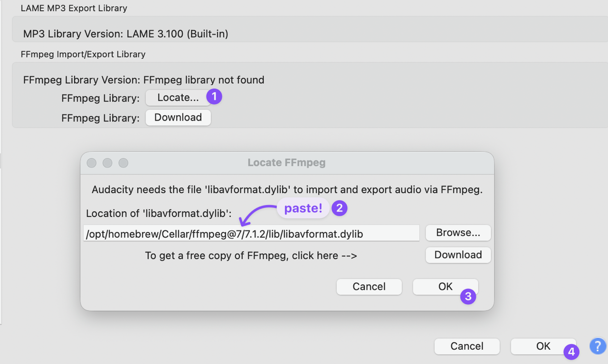
Task: Click the "To get a free copy" text
Action: [x=251, y=255]
